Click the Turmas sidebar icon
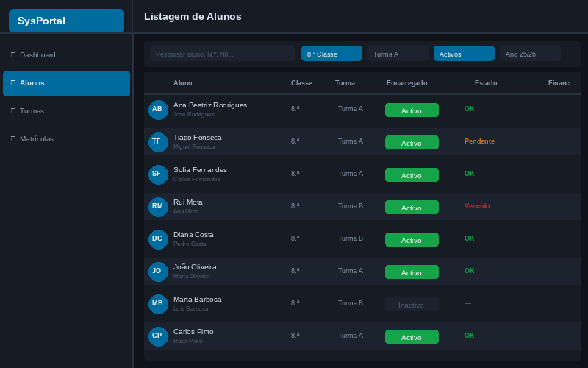588x368 pixels. tap(13, 111)
